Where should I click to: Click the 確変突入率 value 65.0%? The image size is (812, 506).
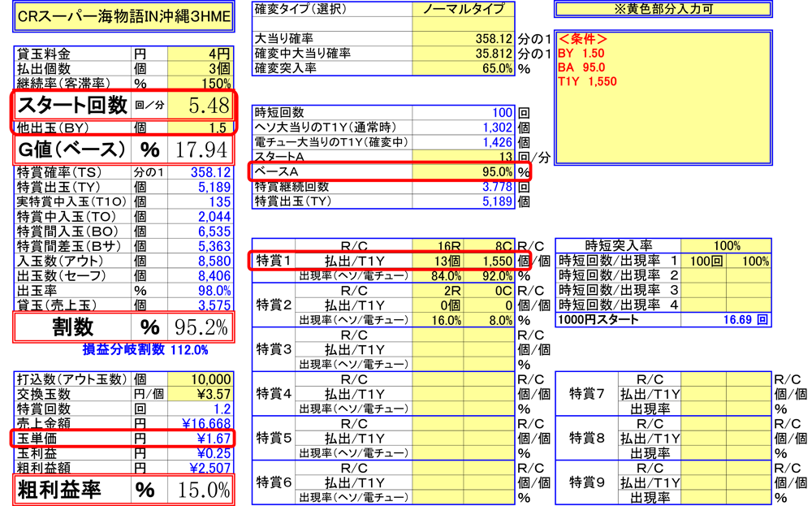click(464, 68)
